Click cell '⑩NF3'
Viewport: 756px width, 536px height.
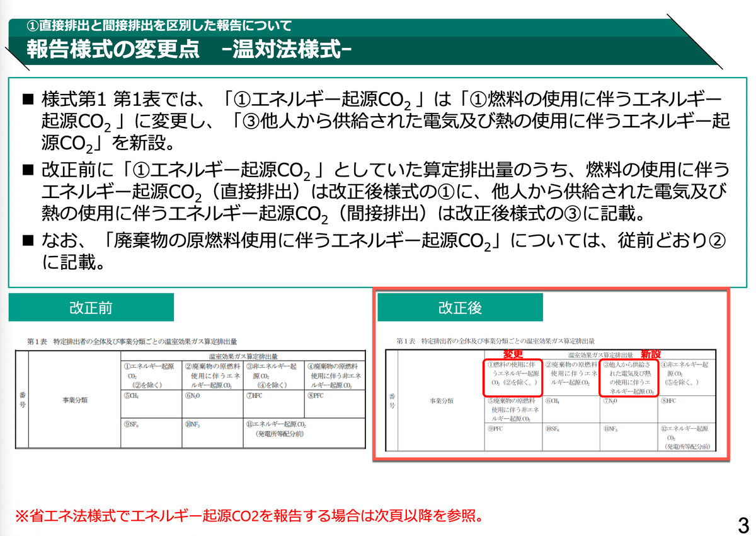tap(211, 433)
